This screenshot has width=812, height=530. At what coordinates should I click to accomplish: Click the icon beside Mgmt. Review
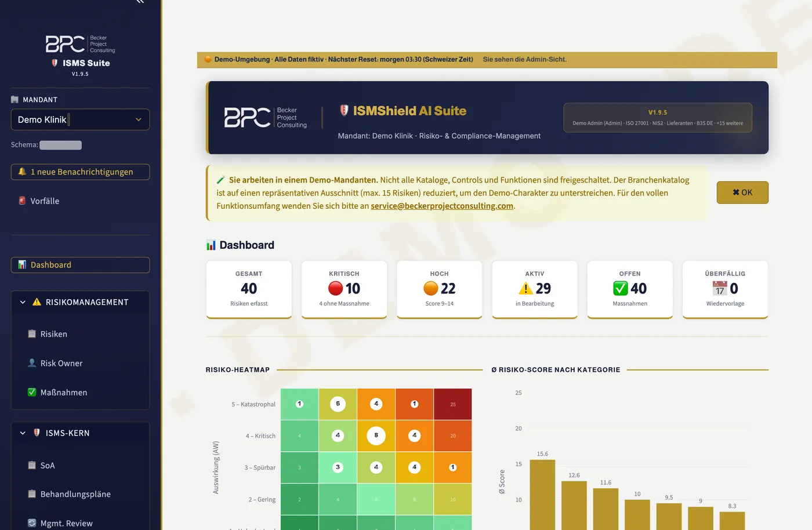[32, 523]
